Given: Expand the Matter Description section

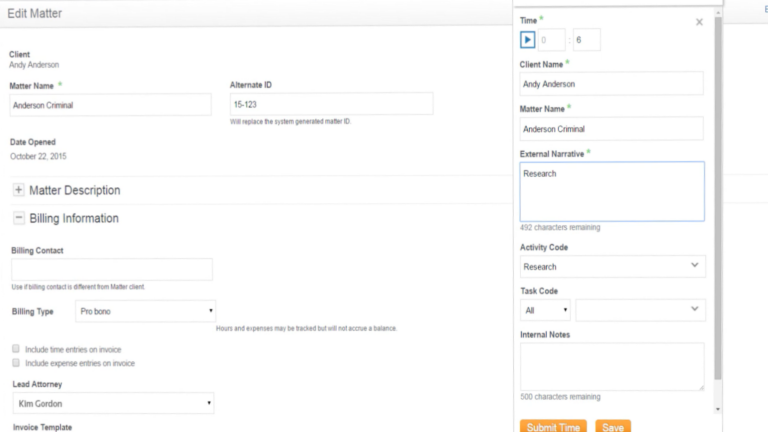Looking at the screenshot, I should [19, 190].
